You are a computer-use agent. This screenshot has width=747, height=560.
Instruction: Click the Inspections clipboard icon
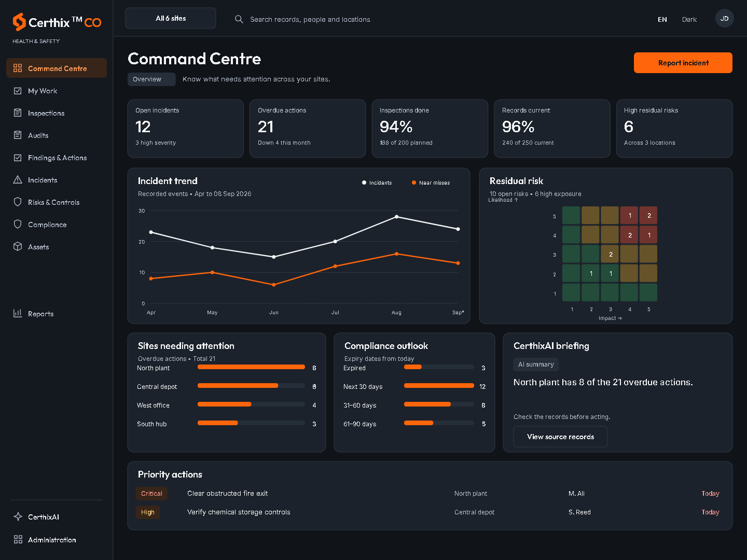(x=18, y=113)
